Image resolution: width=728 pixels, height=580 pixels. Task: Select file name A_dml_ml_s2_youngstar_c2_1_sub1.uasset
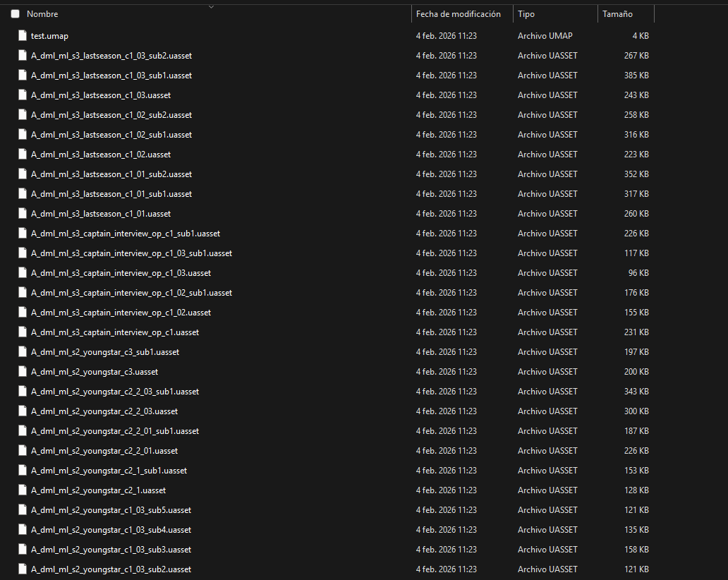tap(109, 471)
